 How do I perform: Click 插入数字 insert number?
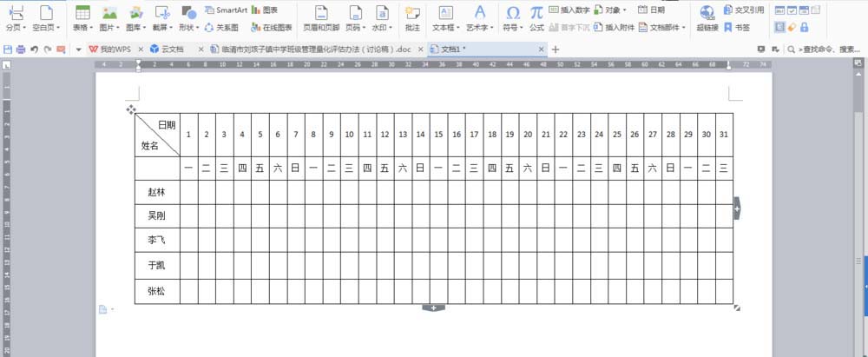point(569,10)
